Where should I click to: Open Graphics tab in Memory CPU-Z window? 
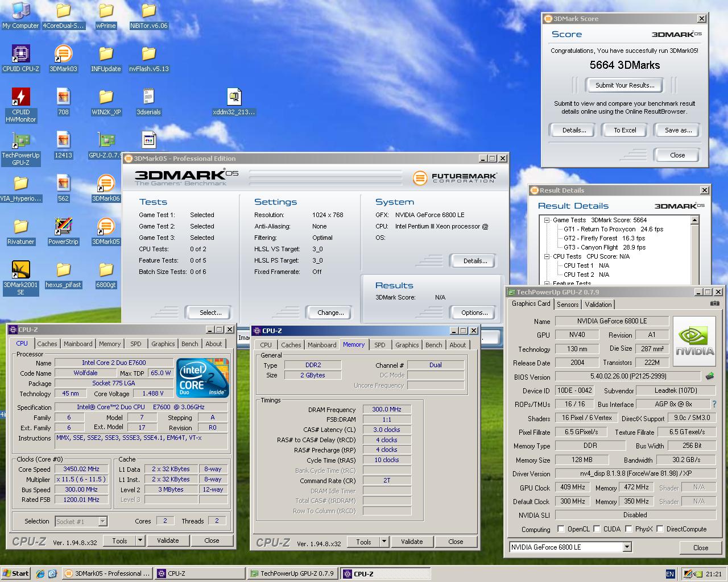point(407,345)
